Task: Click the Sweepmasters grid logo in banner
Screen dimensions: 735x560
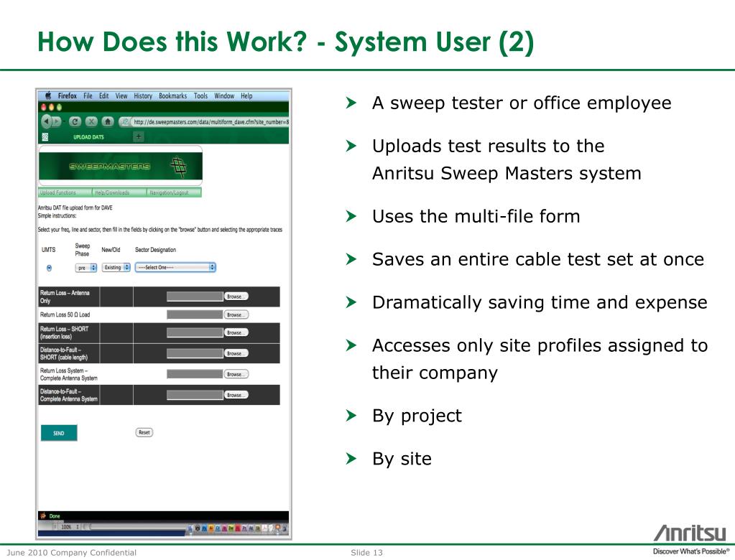Action: point(179,166)
